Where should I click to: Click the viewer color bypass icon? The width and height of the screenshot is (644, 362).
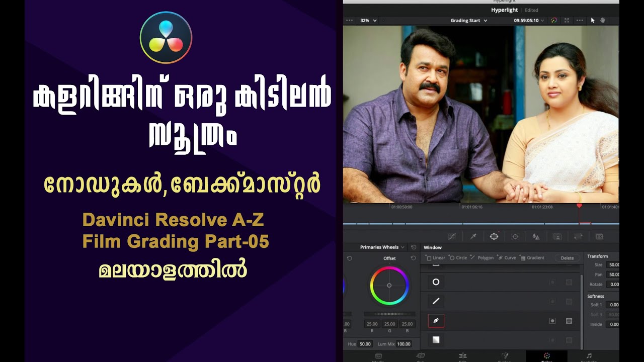pos(554,21)
